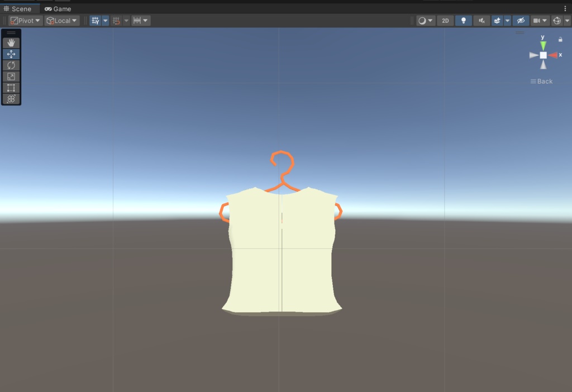Select the Rect tool
Screen dimensions: 572x392
[11, 88]
